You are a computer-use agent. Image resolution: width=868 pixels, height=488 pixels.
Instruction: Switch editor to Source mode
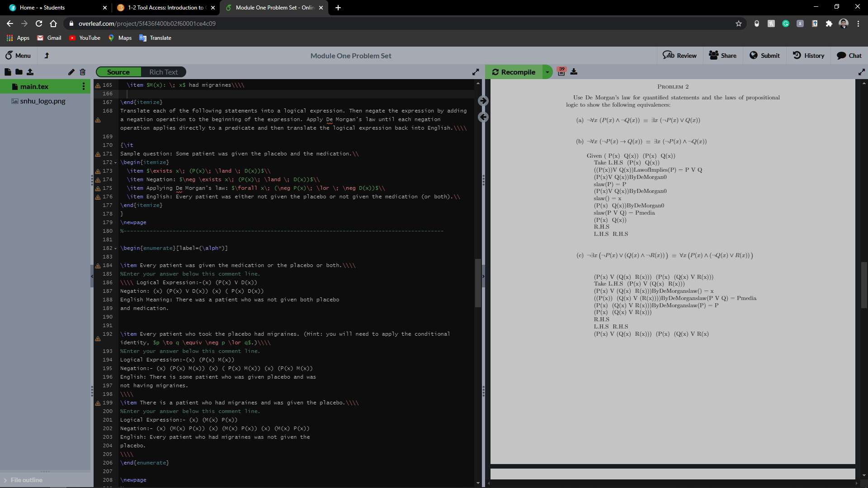118,72
